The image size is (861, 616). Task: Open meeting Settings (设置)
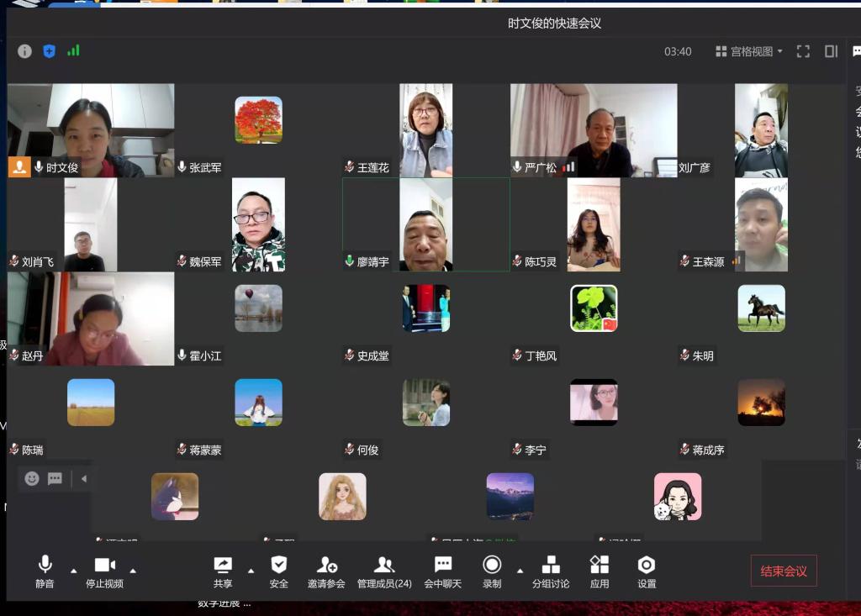[x=647, y=571]
